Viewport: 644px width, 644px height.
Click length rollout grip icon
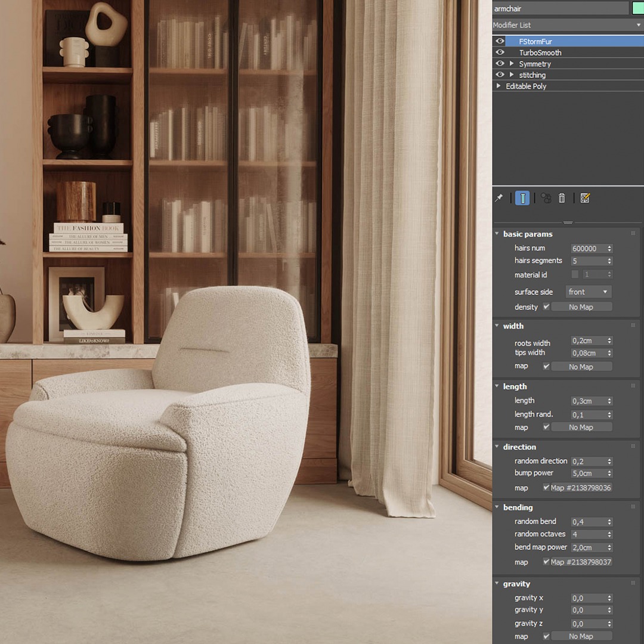click(633, 386)
